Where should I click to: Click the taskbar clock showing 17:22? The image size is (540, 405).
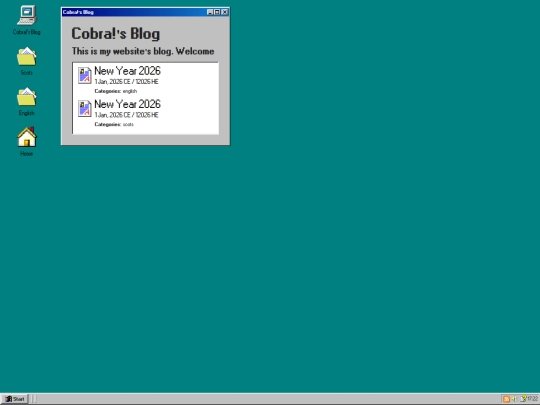532,398
